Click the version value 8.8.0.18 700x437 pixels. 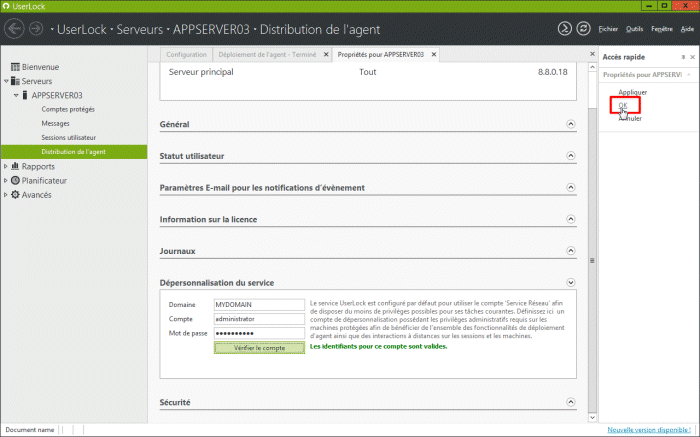pos(553,72)
